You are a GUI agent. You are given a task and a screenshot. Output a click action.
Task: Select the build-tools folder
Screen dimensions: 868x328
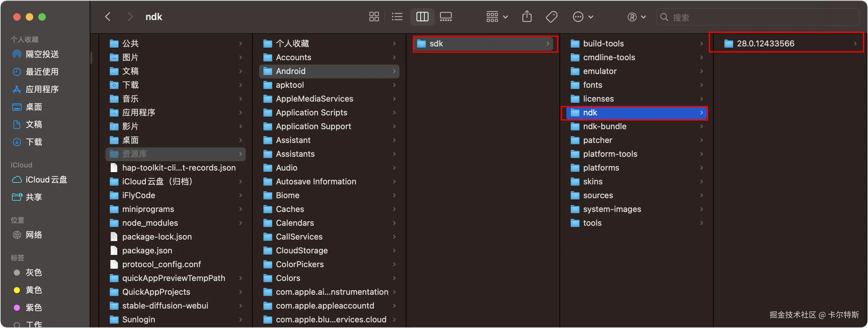click(637, 44)
